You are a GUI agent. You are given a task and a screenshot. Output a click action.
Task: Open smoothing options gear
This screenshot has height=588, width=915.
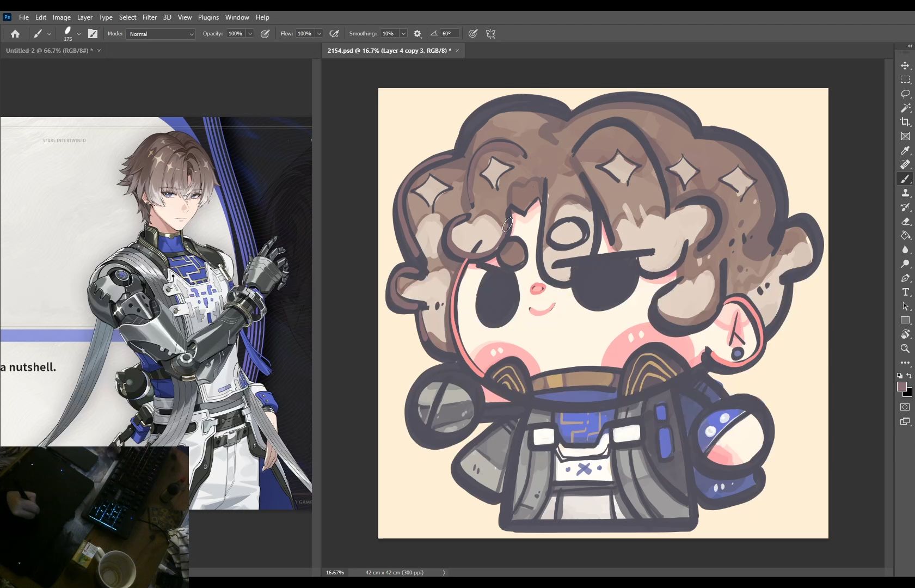[417, 34]
